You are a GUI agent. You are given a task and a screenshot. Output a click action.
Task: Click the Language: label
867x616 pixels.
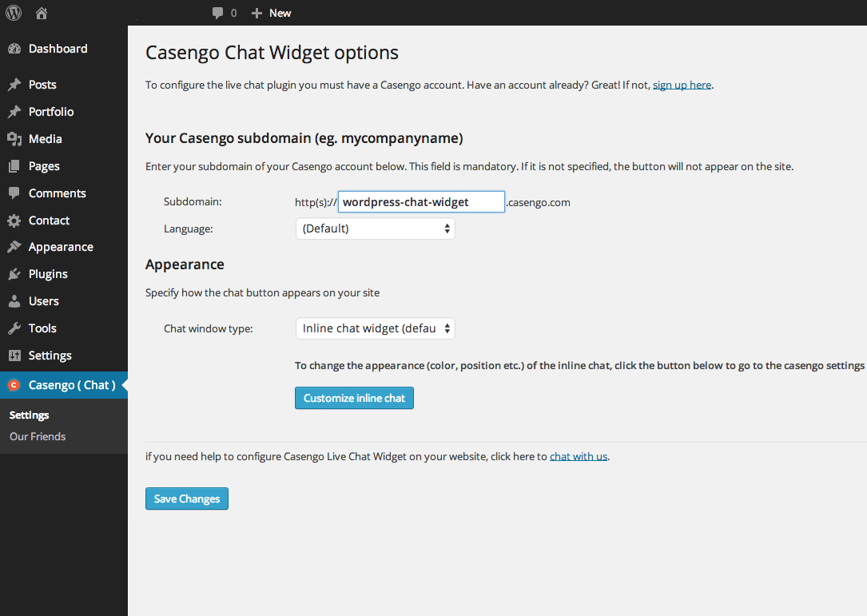tap(188, 229)
